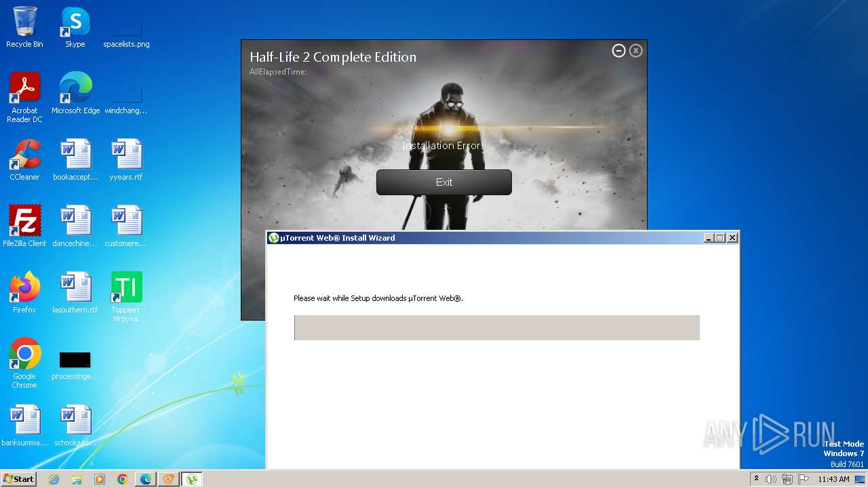Image resolution: width=868 pixels, height=488 pixels.
Task: Open Edge from the taskbar
Action: [x=146, y=479]
